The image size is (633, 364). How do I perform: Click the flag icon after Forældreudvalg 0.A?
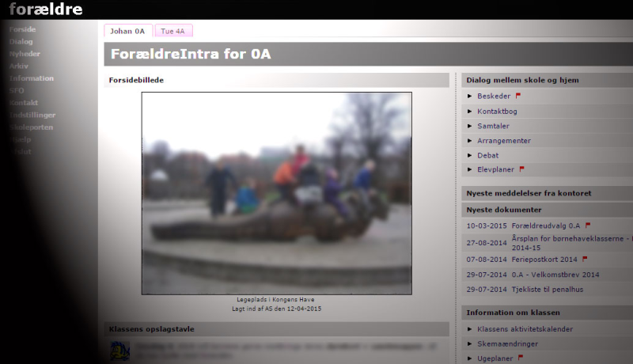click(588, 226)
